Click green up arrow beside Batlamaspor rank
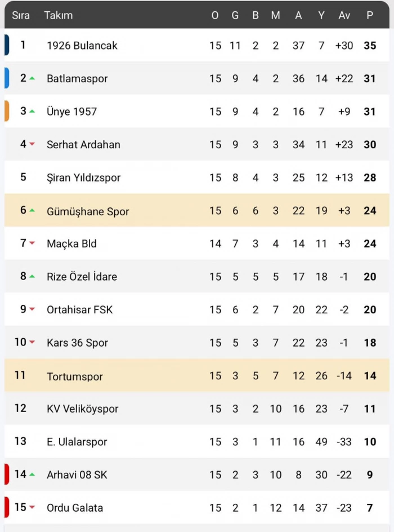This screenshot has width=394, height=532. point(32,78)
